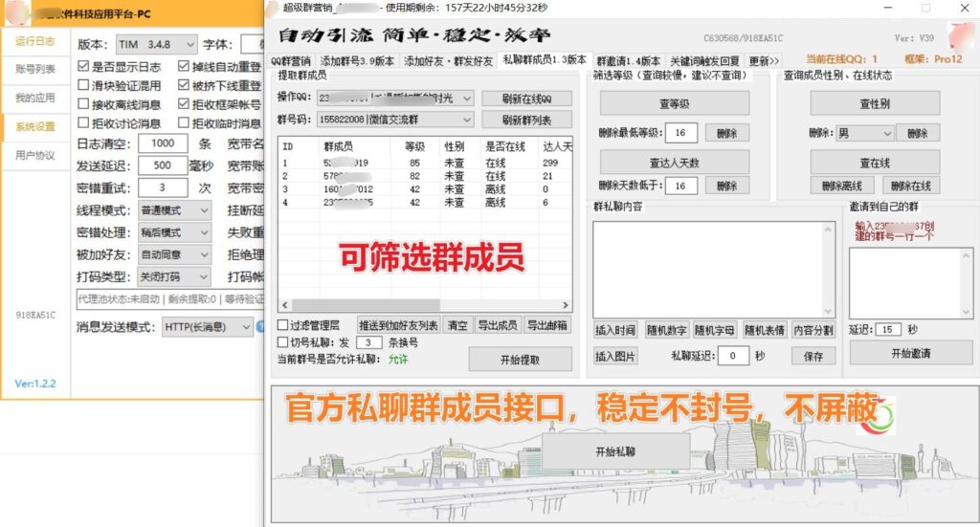Click the 更新>> tab

pos(764,60)
